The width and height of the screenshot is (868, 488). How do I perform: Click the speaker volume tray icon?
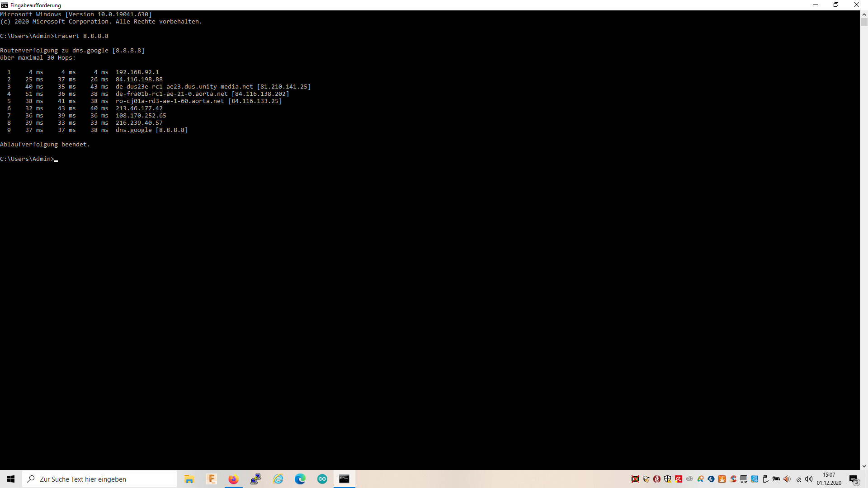pos(809,479)
